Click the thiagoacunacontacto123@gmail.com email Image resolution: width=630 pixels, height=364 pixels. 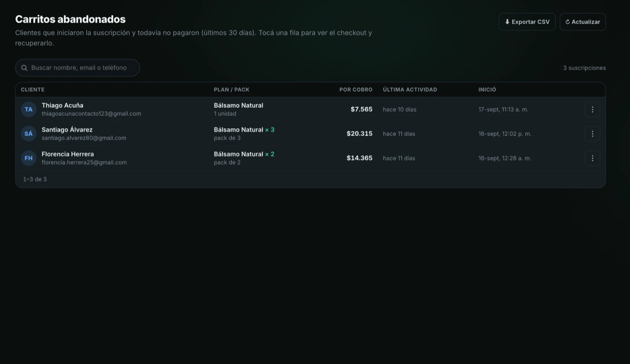point(91,114)
